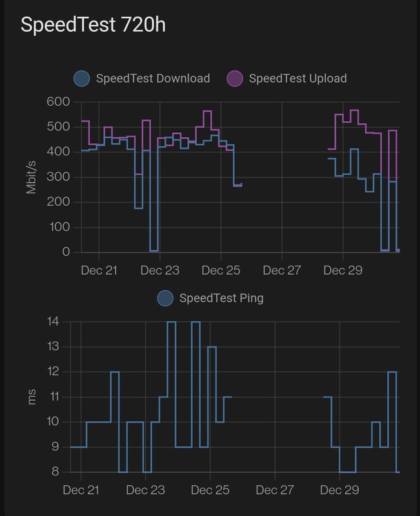The image size is (420, 516).
Task: Select Dec 21 on the ping chart axis
Action: point(81,490)
